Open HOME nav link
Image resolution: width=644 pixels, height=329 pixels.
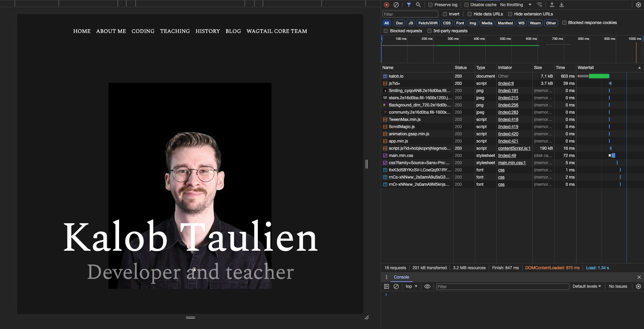[82, 31]
